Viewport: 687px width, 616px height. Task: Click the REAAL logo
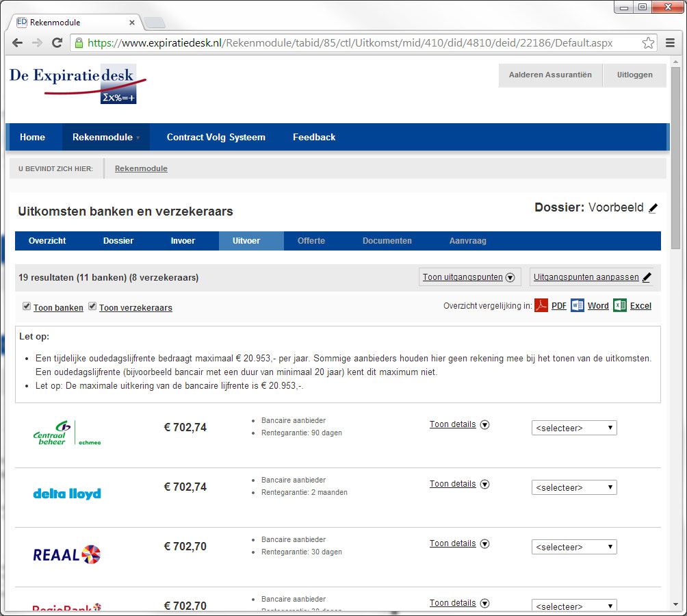[x=67, y=554]
